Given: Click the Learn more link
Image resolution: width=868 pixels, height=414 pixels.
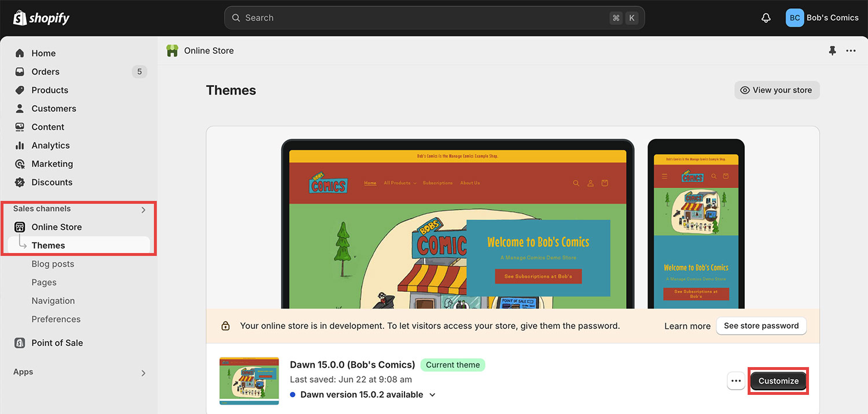Looking at the screenshot, I should [687, 326].
